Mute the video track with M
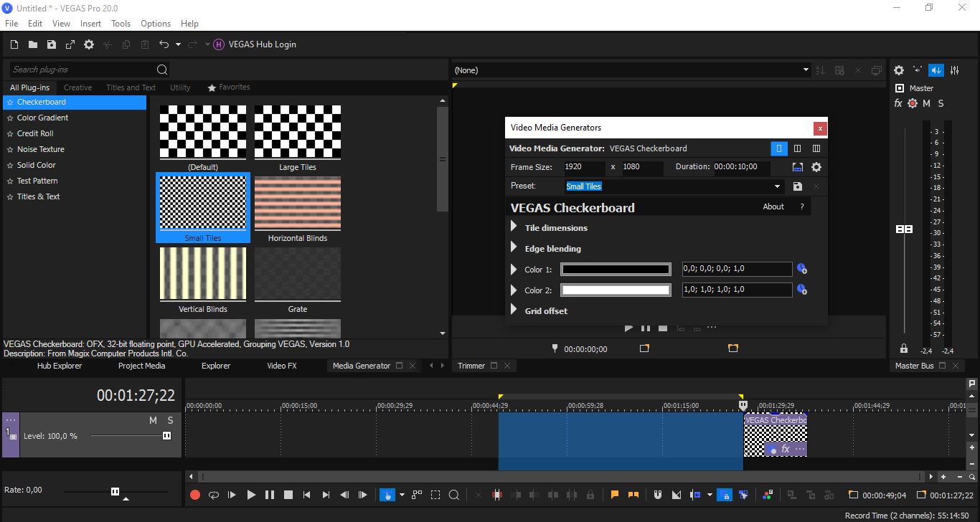Viewport: 980px width, 522px height. pyautogui.click(x=153, y=420)
